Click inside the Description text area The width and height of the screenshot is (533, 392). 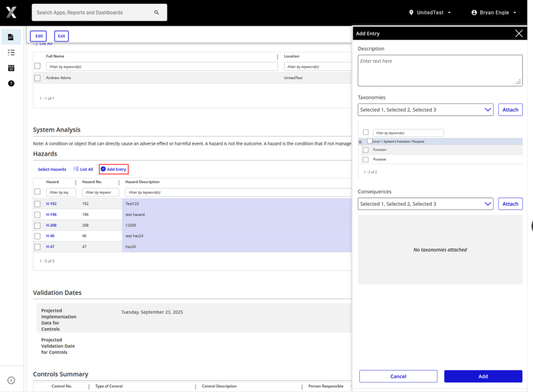440,70
